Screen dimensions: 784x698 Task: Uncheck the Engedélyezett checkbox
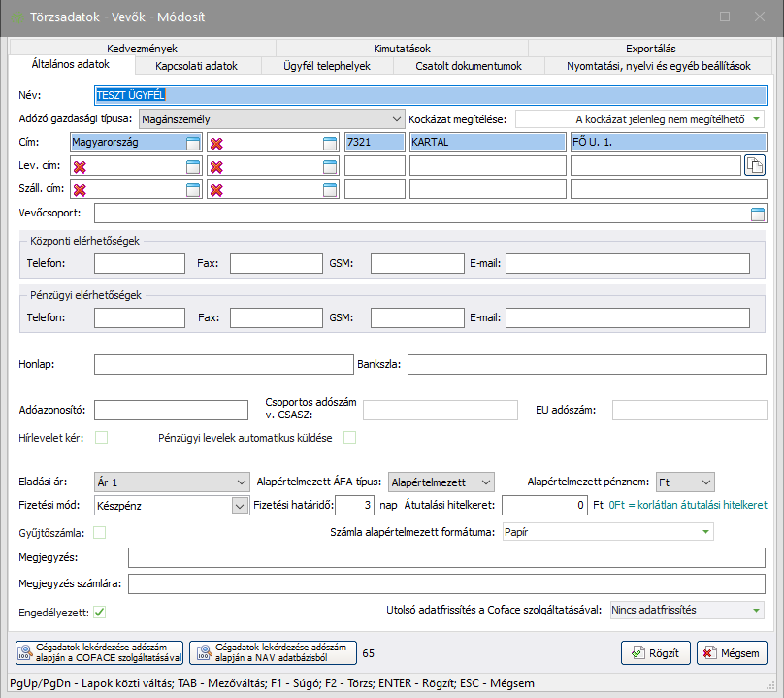pos(100,612)
